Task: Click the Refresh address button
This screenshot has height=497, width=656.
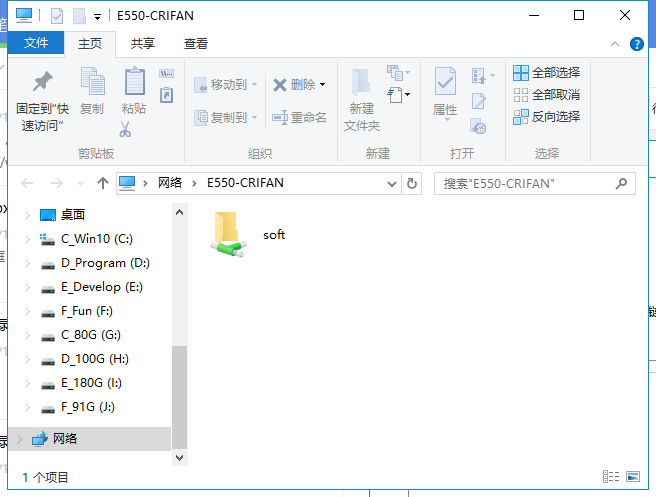Action: point(412,183)
